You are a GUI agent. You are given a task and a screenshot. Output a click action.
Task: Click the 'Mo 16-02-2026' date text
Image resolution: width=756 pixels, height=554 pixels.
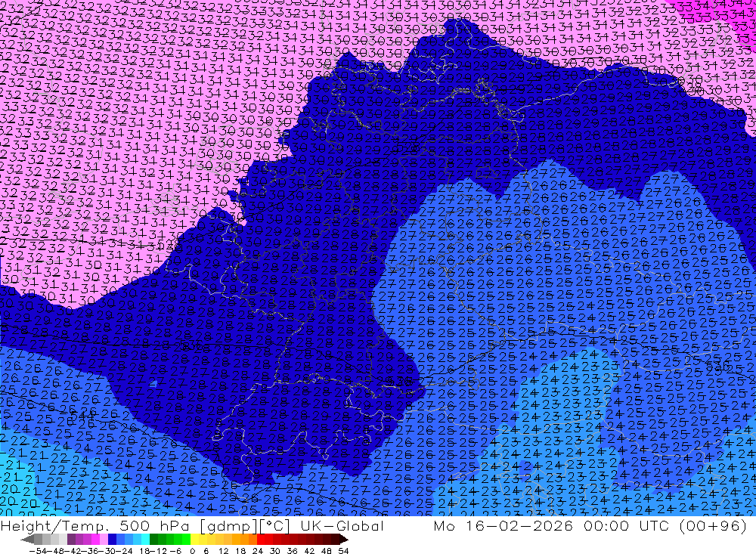tap(503, 525)
